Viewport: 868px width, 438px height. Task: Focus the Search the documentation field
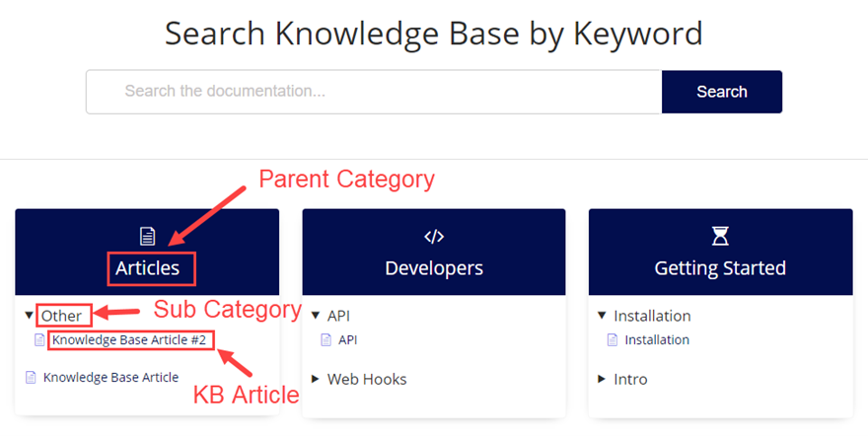(373, 92)
